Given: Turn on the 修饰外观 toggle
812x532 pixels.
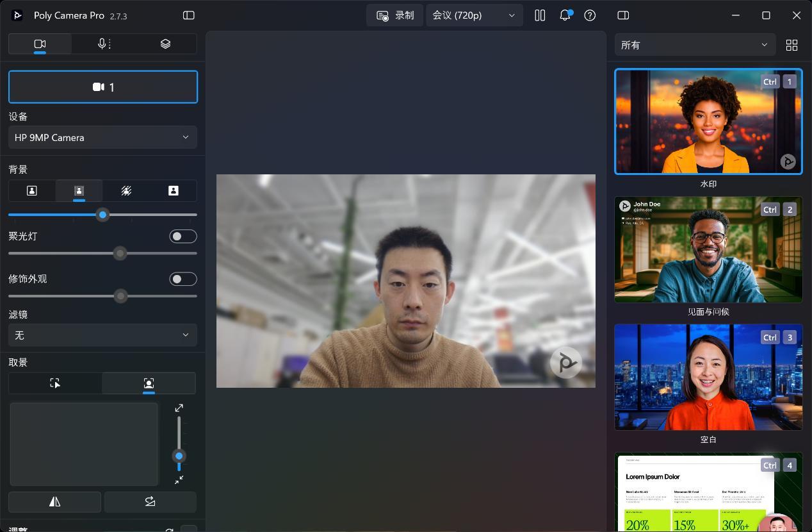Looking at the screenshot, I should [183, 279].
